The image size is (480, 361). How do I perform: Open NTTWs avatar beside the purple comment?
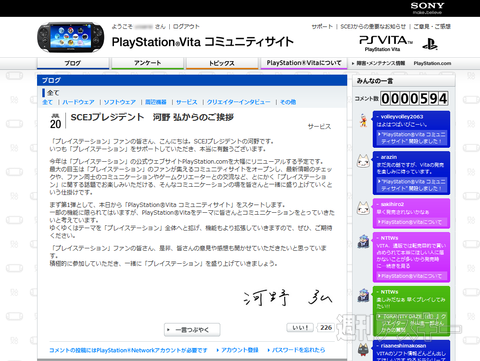363,241
